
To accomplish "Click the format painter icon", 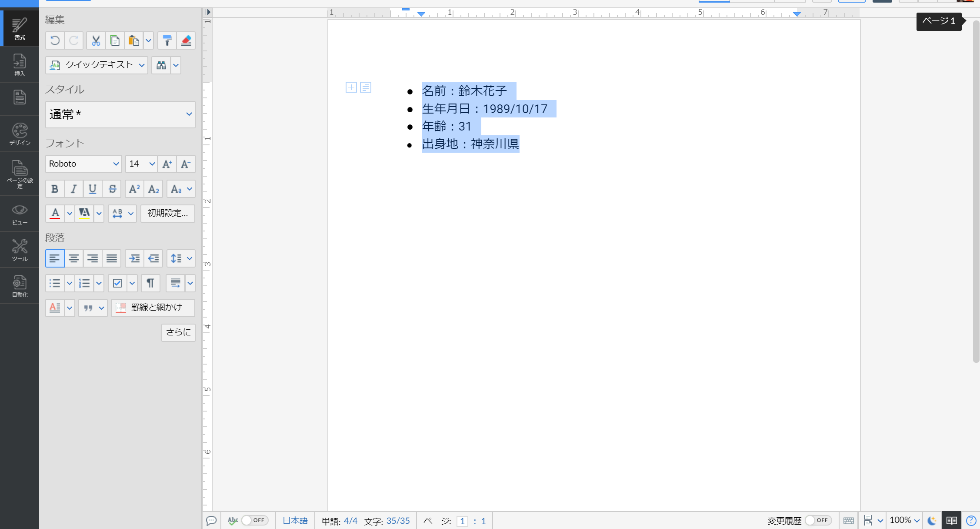I will [x=167, y=40].
